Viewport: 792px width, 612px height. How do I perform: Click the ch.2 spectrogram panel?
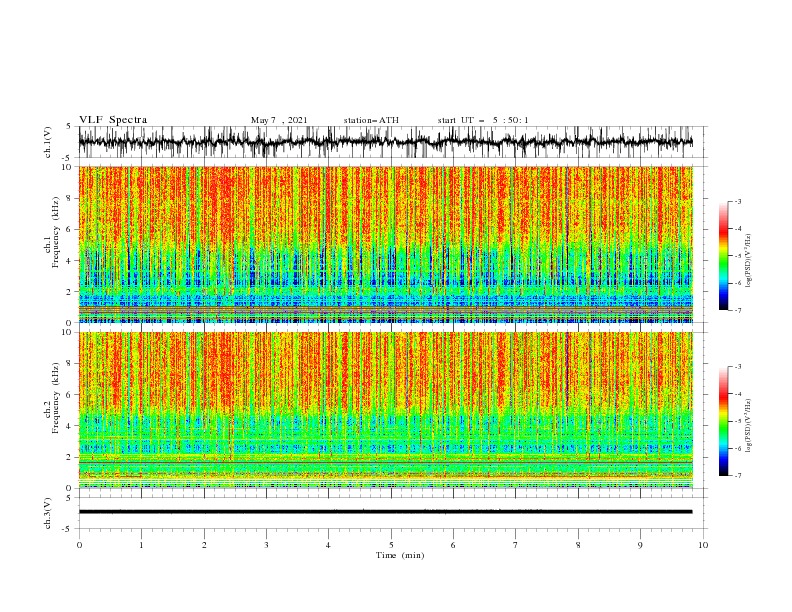tap(385, 410)
